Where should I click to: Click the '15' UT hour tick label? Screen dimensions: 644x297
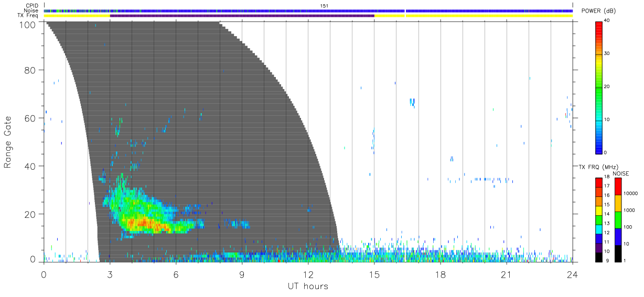(374, 274)
